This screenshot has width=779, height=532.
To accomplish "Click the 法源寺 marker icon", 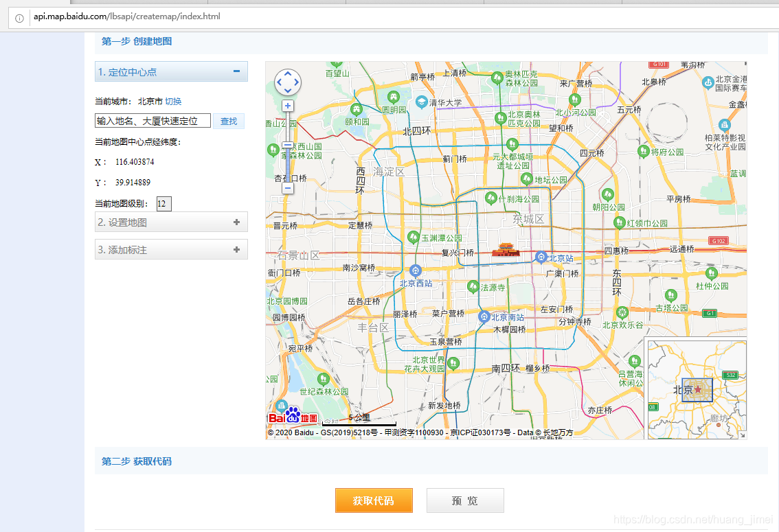I will tap(473, 286).
